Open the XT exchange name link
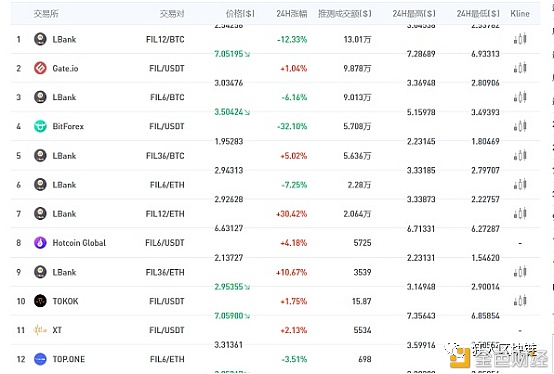 [57, 330]
